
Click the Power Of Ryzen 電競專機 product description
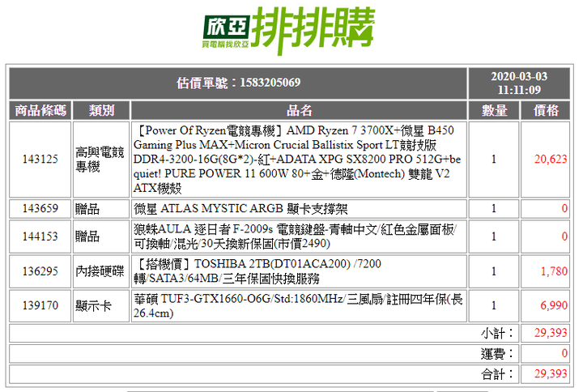pyautogui.click(x=299, y=160)
